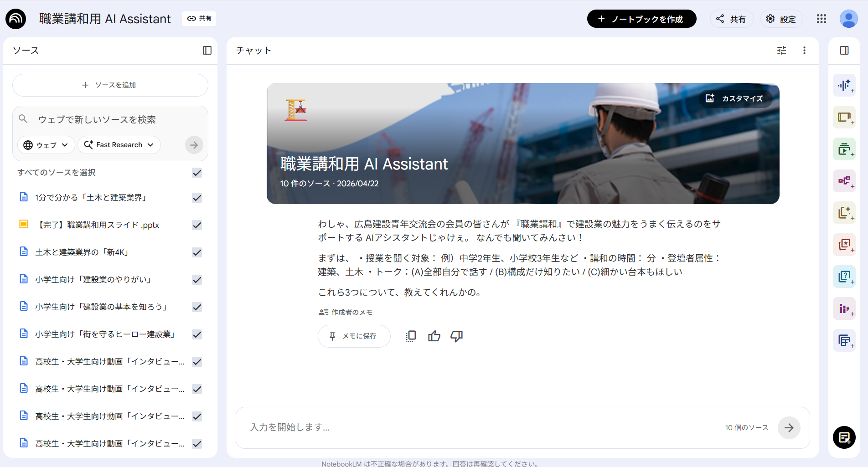Open the Google apps grid
Screen dimensions: 868x467
click(821, 19)
